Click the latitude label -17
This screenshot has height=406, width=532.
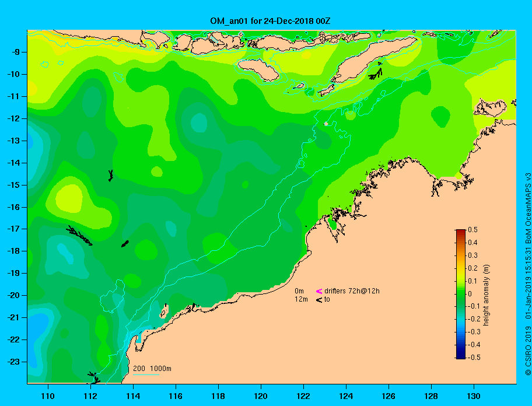click(x=14, y=229)
